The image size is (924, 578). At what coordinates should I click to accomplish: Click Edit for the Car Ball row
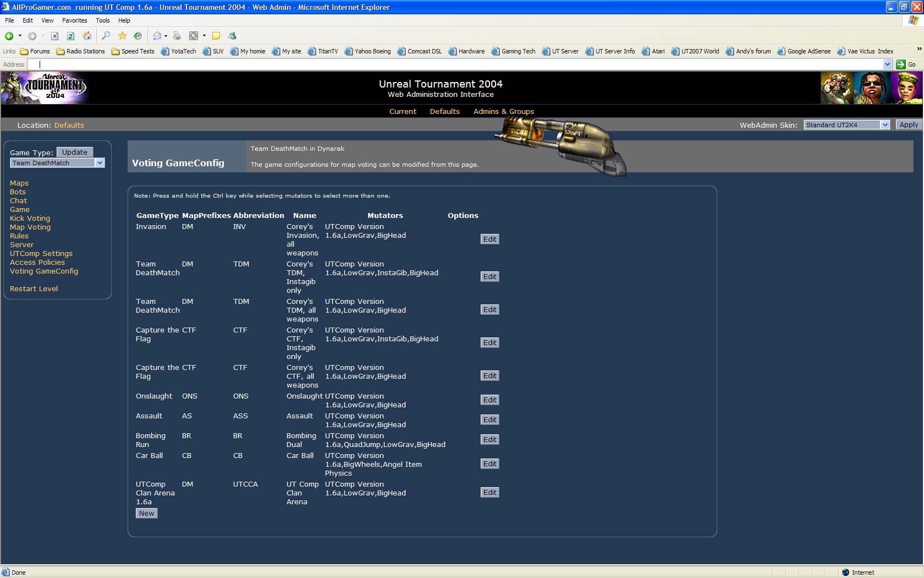(x=490, y=464)
